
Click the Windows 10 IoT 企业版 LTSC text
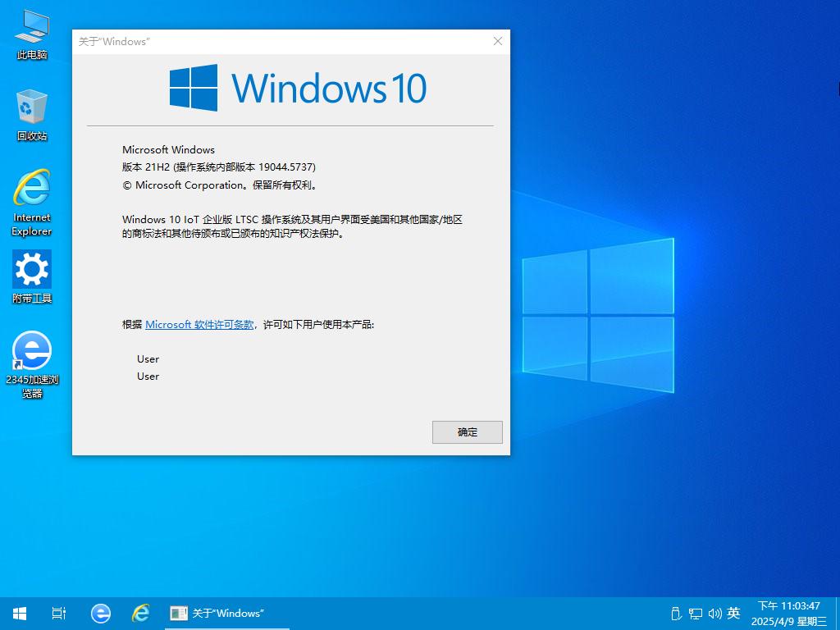click(x=292, y=226)
